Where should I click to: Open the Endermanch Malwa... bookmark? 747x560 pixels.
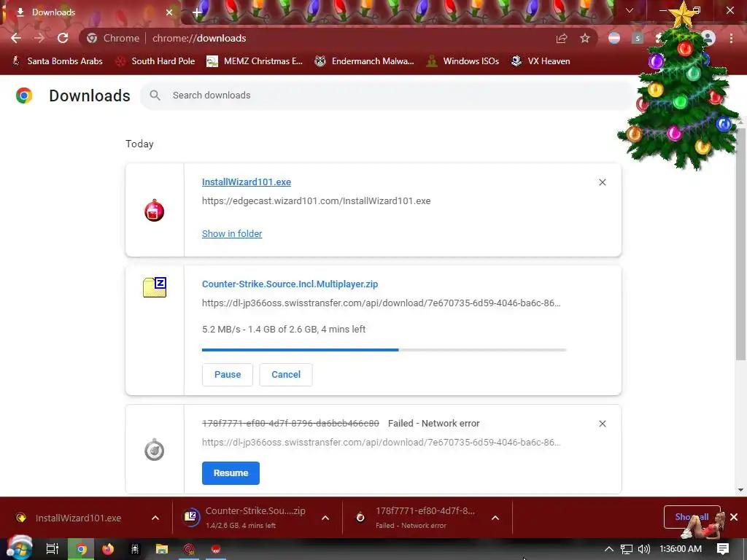365,61
